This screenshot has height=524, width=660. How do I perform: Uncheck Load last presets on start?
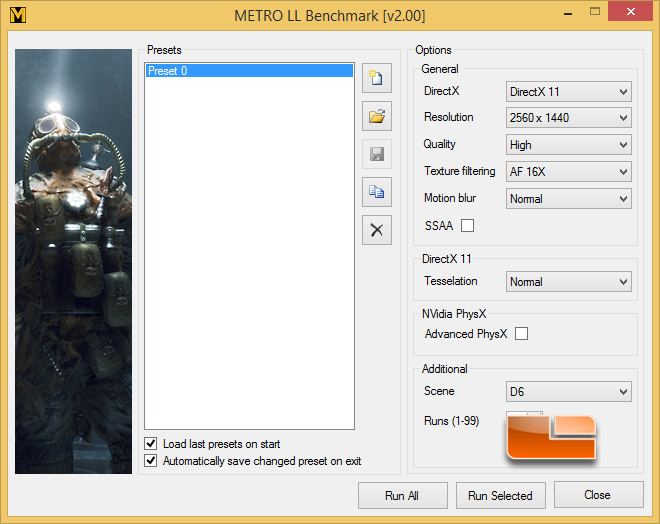pos(151,443)
